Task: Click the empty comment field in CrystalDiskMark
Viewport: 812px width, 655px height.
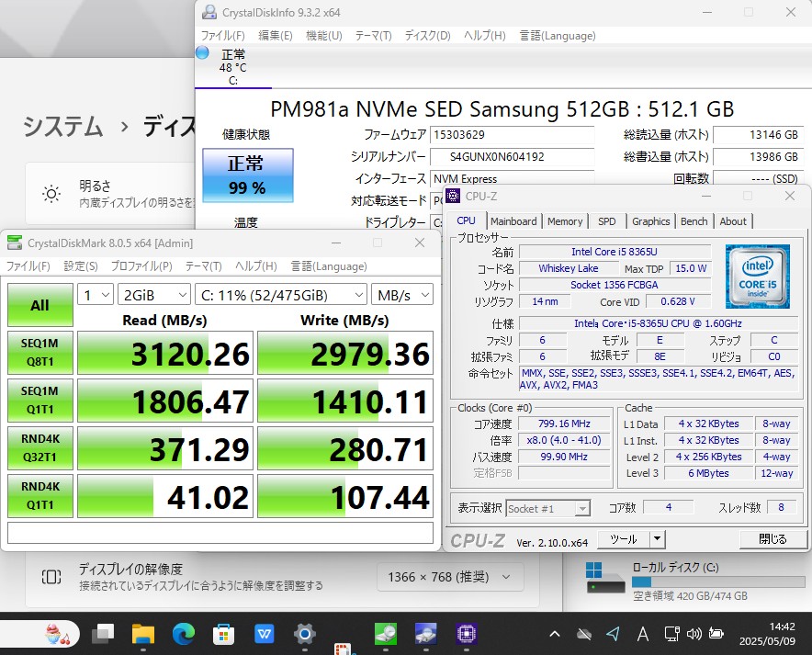Action: pos(220,533)
